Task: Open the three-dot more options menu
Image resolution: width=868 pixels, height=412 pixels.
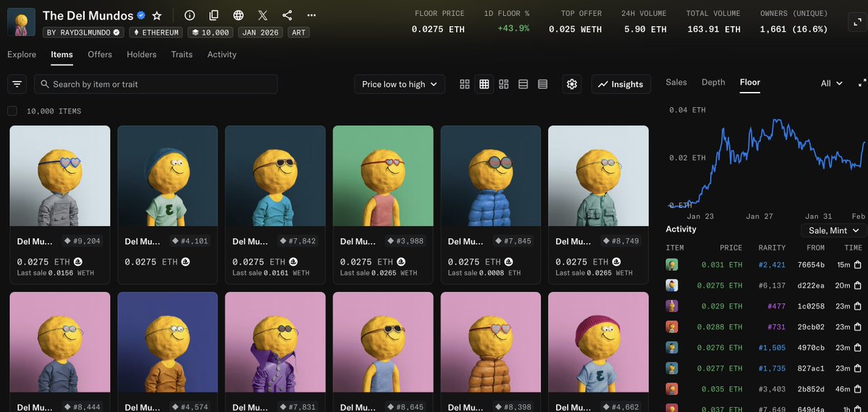Action: [x=312, y=15]
